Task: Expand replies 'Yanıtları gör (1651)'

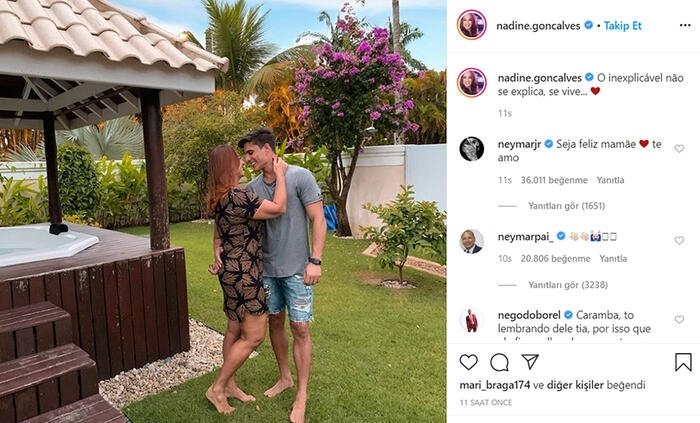Action: [567, 206]
